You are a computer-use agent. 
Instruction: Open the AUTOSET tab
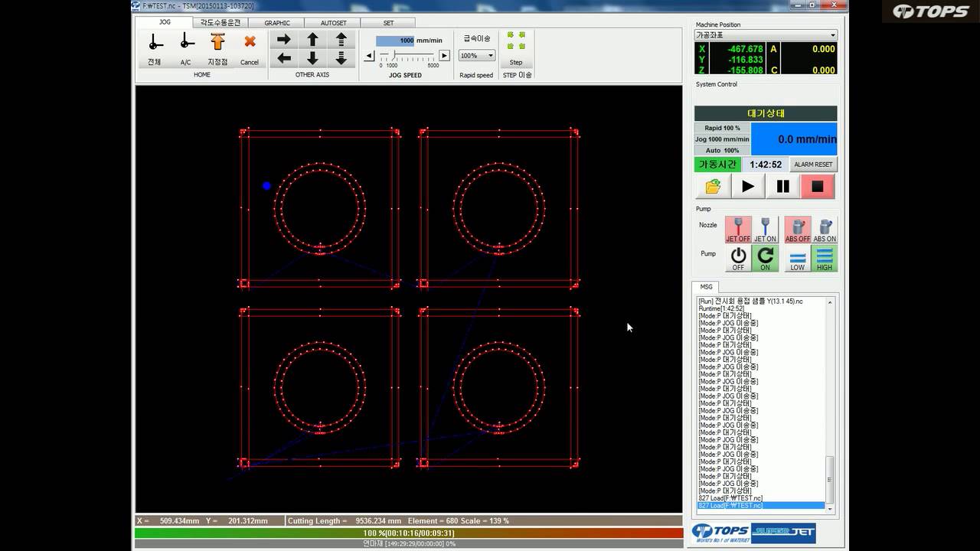click(333, 23)
